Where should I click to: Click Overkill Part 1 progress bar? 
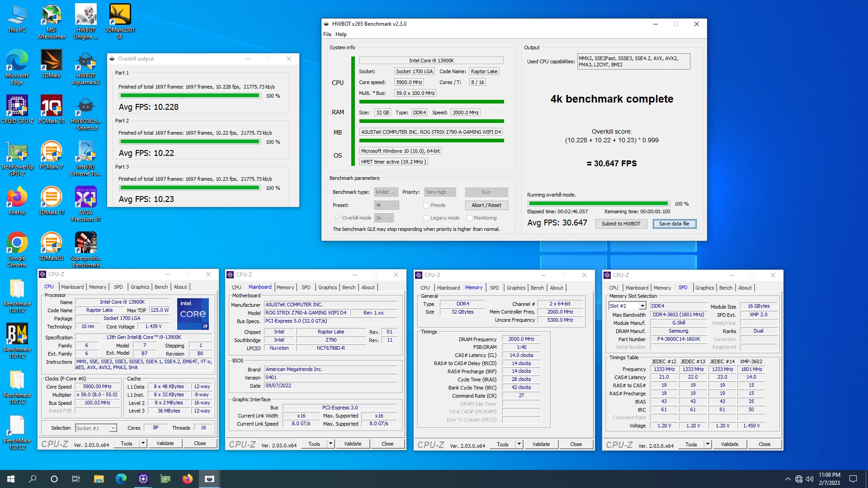190,96
